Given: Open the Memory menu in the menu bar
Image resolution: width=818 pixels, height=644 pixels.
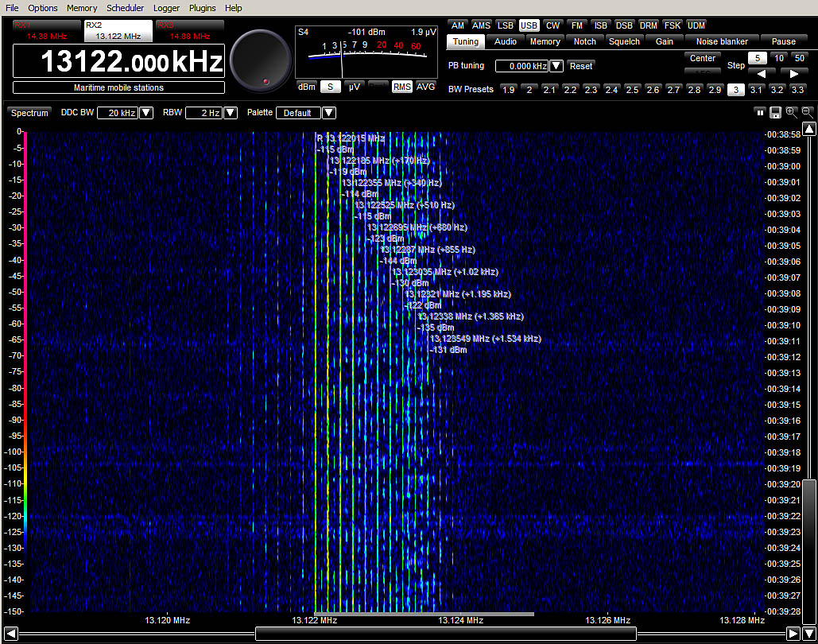Looking at the screenshot, I should point(82,8).
